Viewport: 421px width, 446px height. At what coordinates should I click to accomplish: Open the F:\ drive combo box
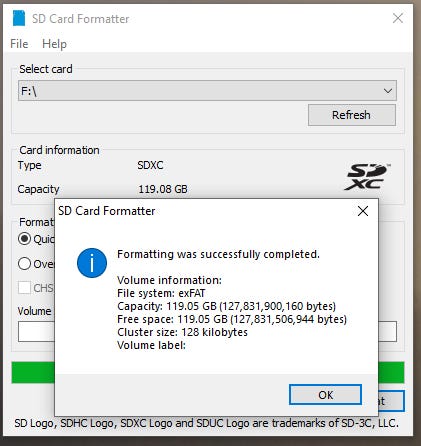pyautogui.click(x=207, y=90)
